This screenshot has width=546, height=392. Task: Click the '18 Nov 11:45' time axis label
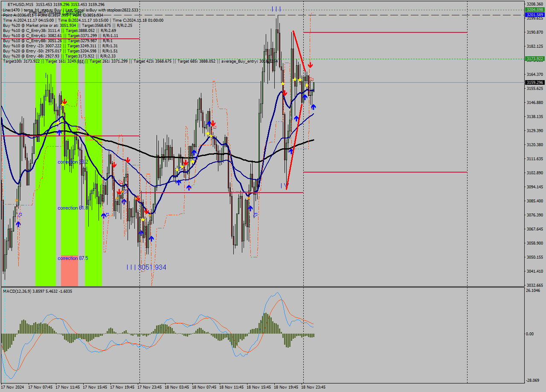232,387
